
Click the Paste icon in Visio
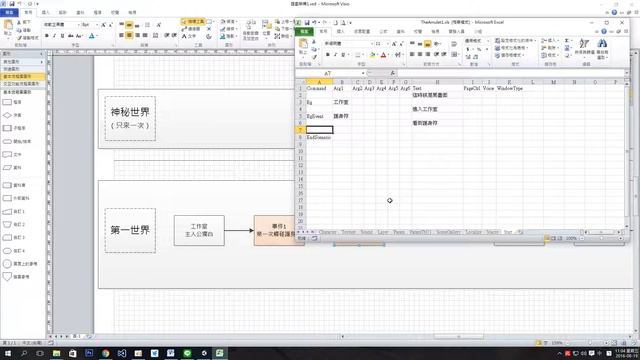coord(8,25)
